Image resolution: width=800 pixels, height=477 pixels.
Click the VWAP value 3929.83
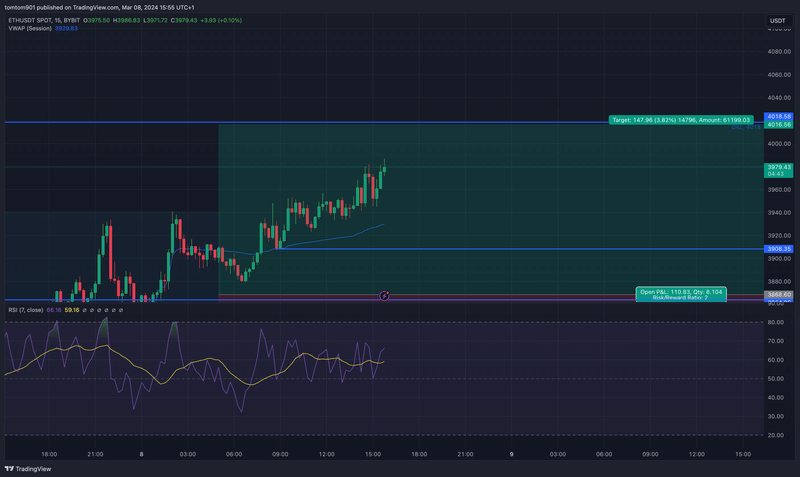coord(66,29)
